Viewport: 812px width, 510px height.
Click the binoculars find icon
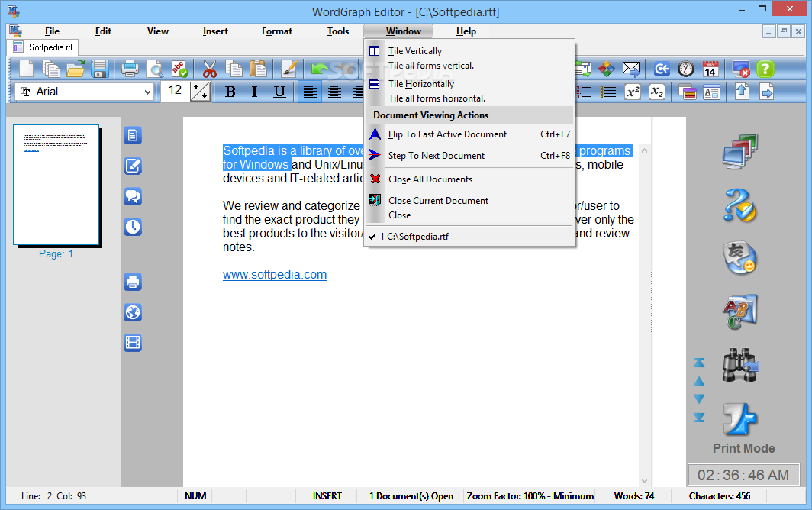point(740,365)
